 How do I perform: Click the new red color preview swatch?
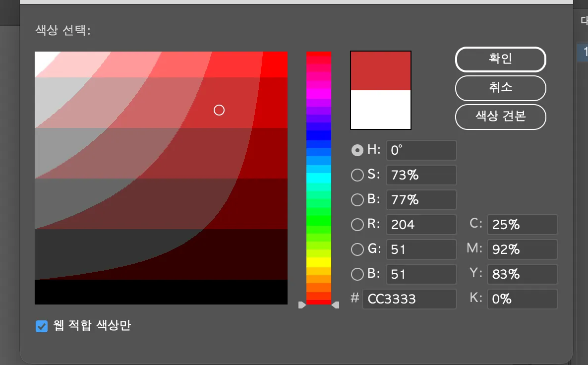pos(380,71)
